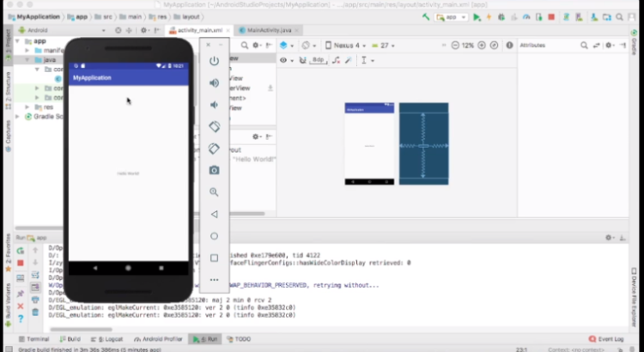Take an emulator screenshot with the camera icon
This screenshot has width=644, height=352.
215,170
